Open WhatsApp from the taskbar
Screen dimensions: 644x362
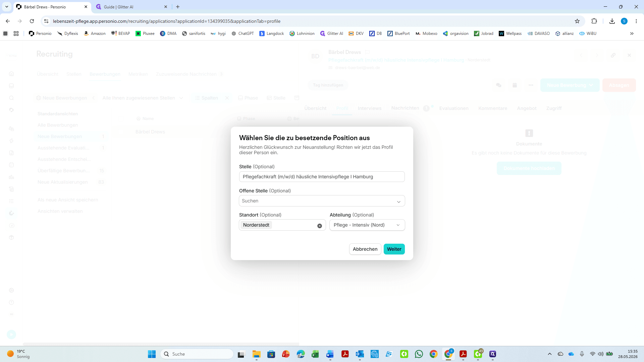click(419, 354)
